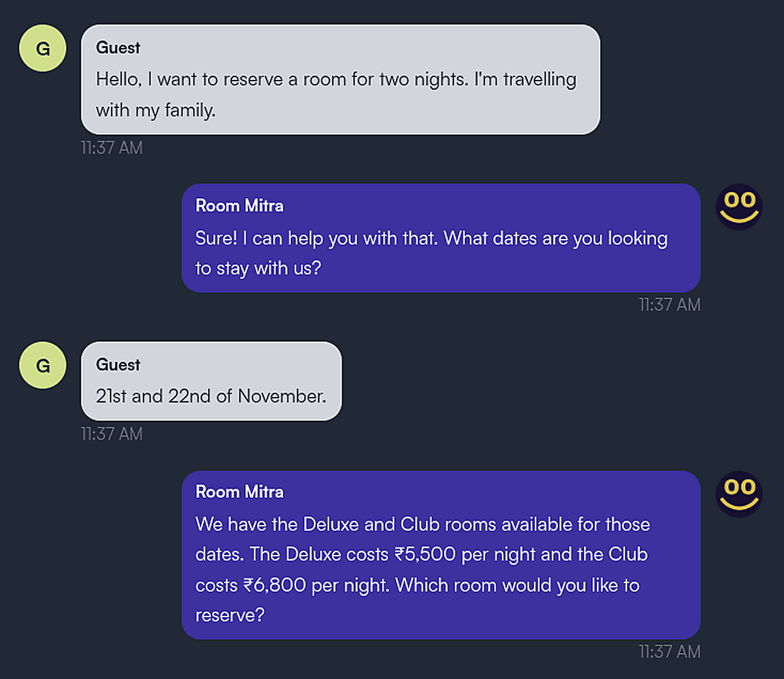
Task: Click the 'Room Mitra' sender name label
Action: tap(239, 206)
